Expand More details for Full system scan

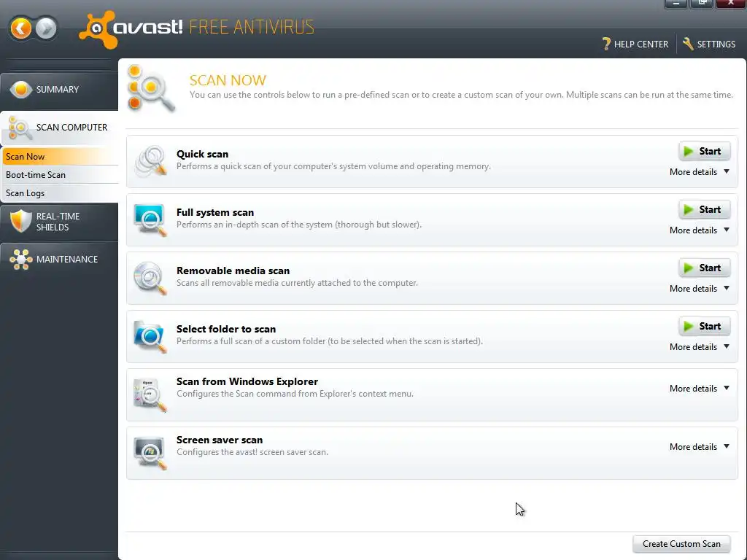click(x=700, y=230)
